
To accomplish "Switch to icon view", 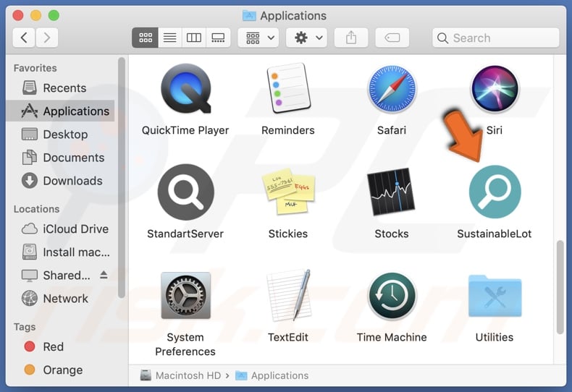I will [146, 38].
